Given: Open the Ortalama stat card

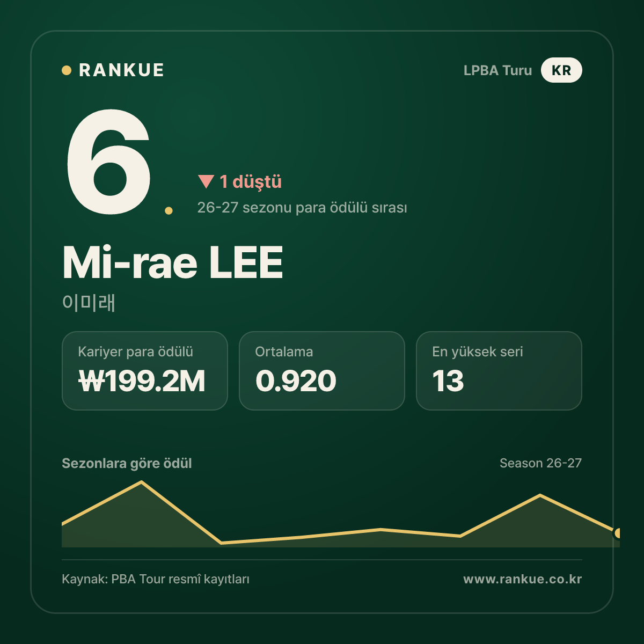Looking at the screenshot, I should tap(322, 371).
